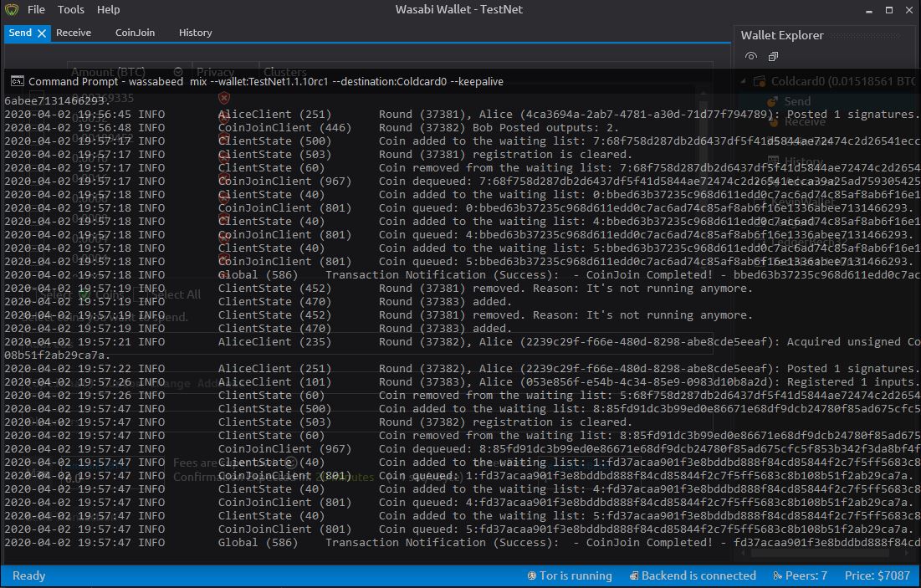Click the '08b51f2ab29ca7a.' line in Command Prompt

click(57, 355)
